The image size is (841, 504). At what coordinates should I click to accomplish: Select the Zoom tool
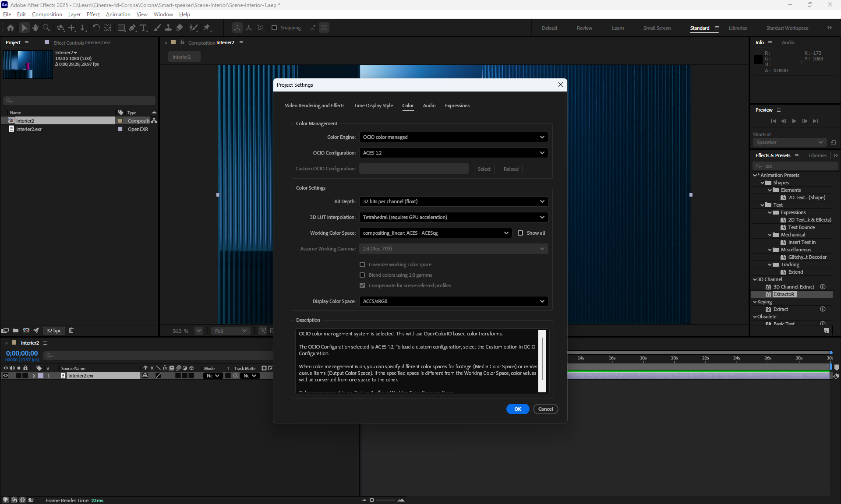[46, 28]
